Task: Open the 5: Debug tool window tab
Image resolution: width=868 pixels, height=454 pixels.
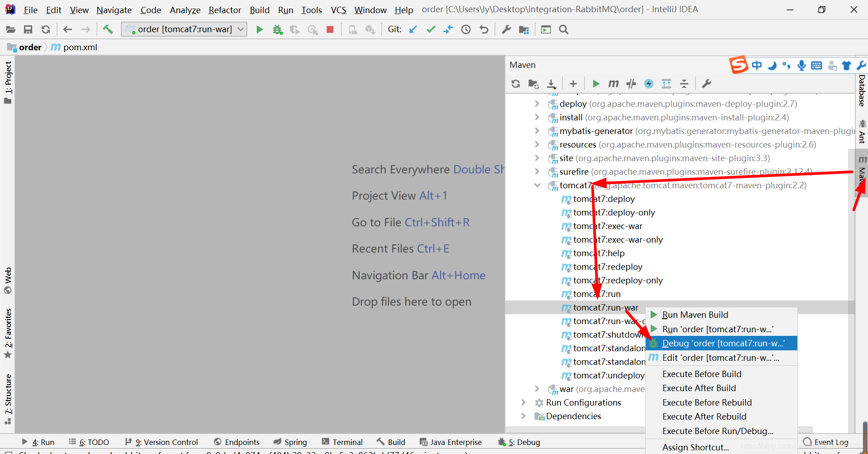Action: (x=519, y=442)
